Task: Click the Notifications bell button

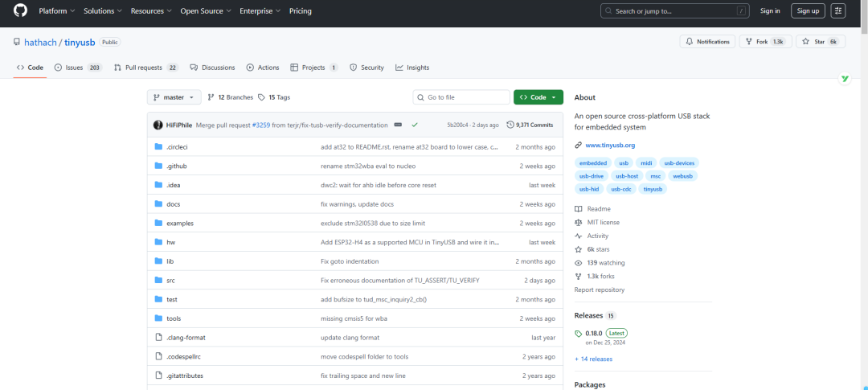Action: (x=707, y=42)
